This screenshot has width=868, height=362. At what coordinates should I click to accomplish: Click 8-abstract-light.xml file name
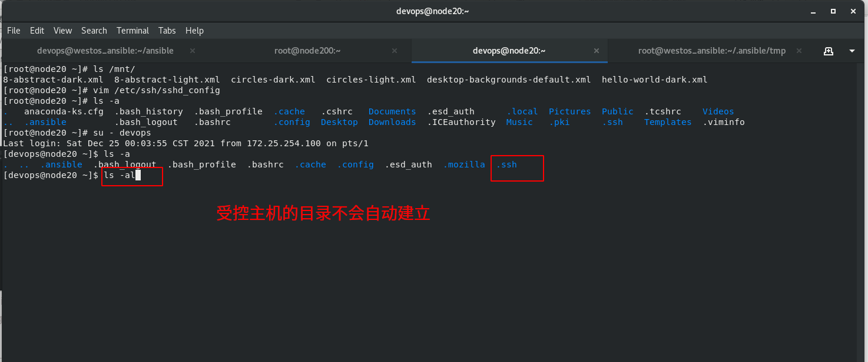167,80
